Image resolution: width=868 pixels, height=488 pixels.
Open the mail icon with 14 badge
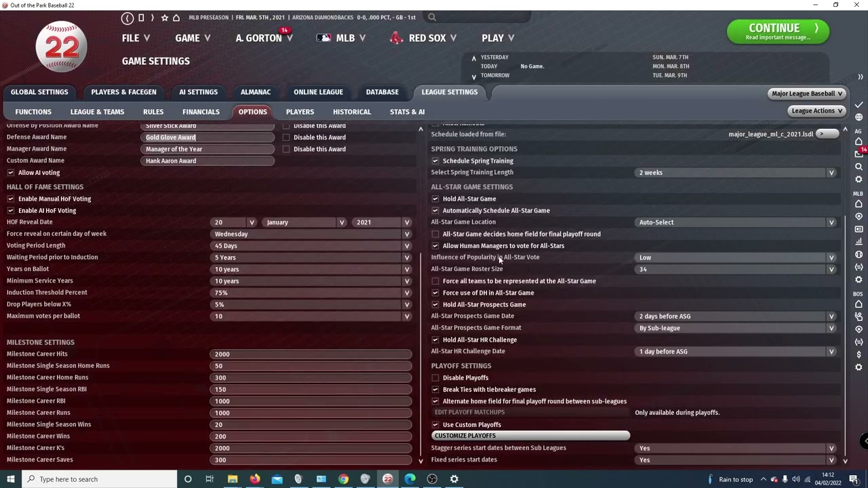(859, 154)
